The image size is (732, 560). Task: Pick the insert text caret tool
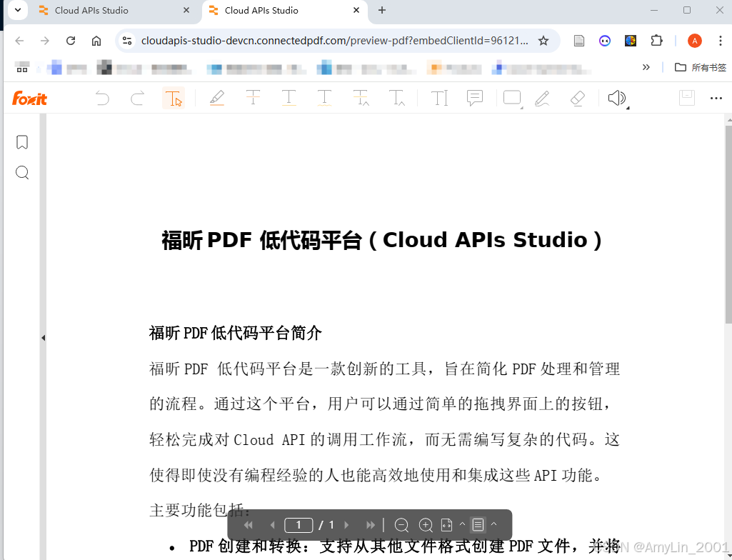click(397, 98)
